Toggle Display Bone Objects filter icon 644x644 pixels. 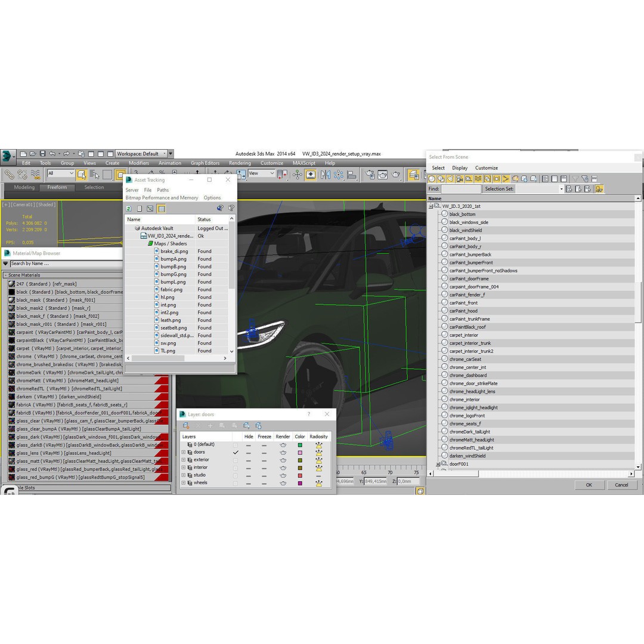click(506, 179)
